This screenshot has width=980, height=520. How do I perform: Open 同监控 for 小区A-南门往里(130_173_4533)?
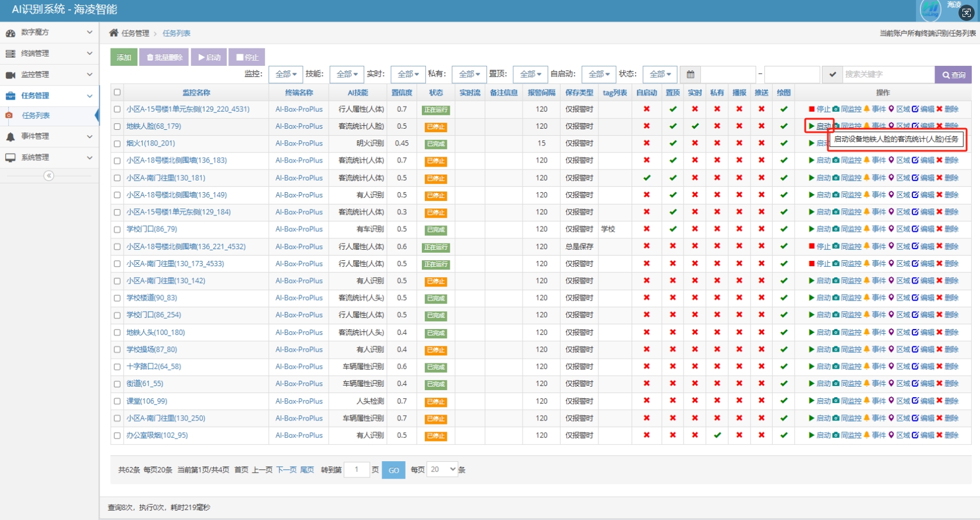(x=847, y=264)
